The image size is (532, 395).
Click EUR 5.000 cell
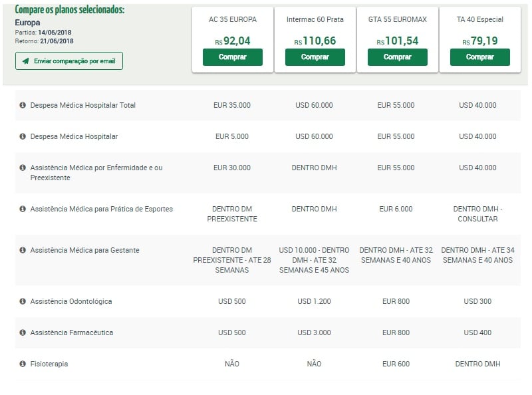[232, 136]
